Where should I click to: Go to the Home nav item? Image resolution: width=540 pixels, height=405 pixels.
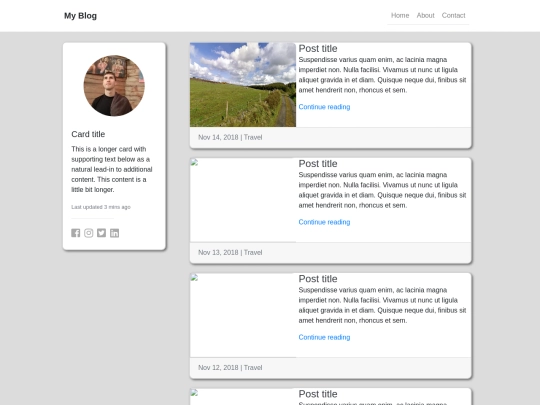click(x=400, y=15)
